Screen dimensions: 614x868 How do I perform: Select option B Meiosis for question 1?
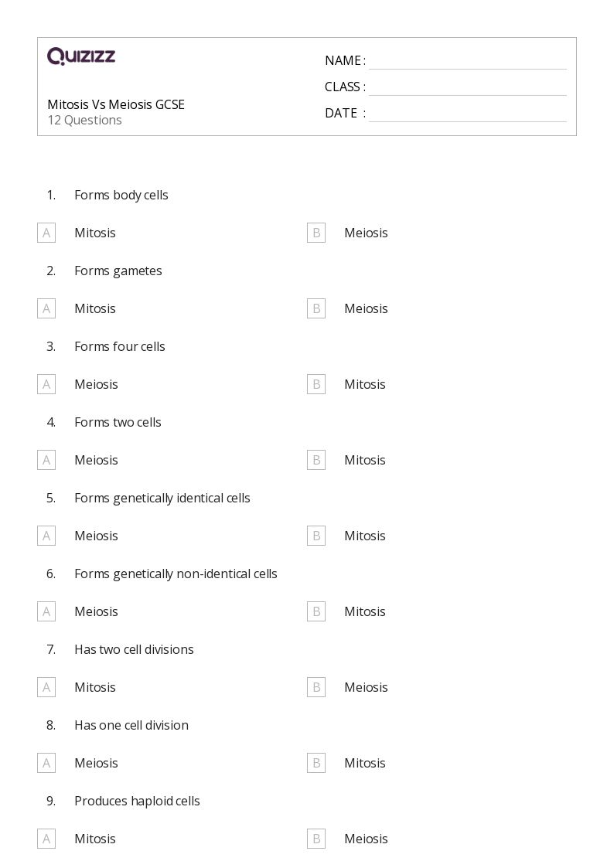pos(316,233)
